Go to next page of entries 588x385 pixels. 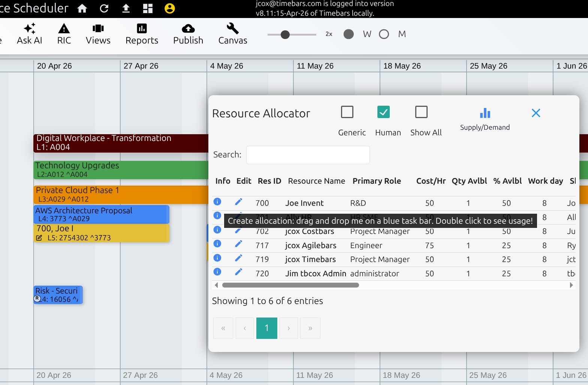click(x=289, y=328)
